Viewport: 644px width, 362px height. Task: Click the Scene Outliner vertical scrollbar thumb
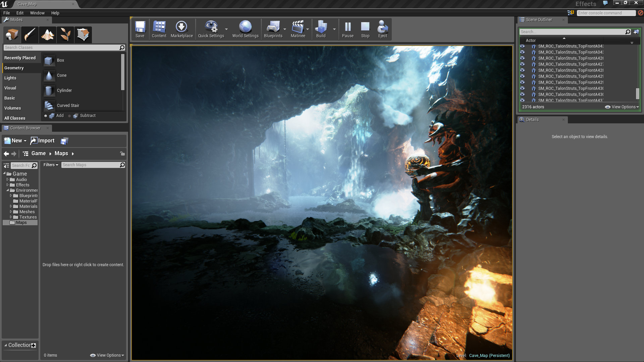pos(638,94)
